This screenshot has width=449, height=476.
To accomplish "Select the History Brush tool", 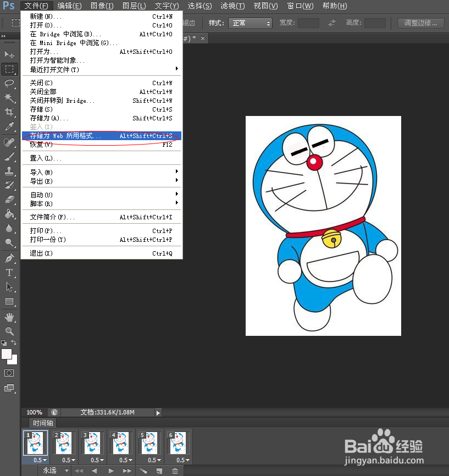I will (x=9, y=185).
